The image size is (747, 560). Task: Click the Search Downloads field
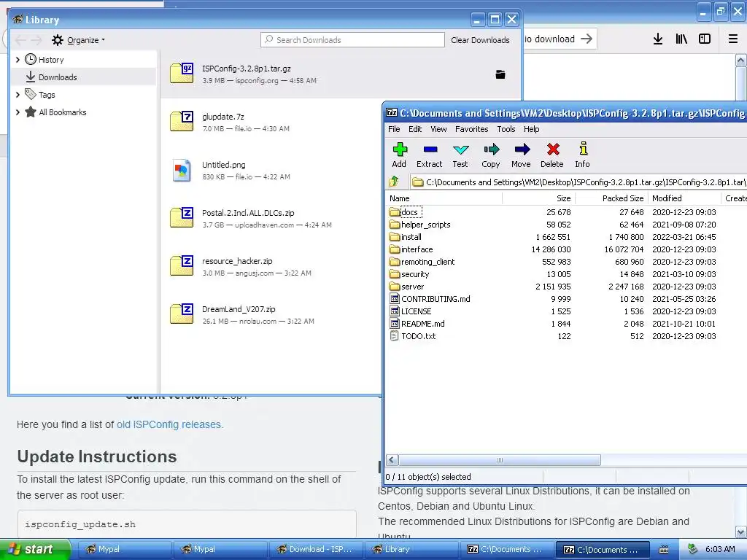point(352,40)
